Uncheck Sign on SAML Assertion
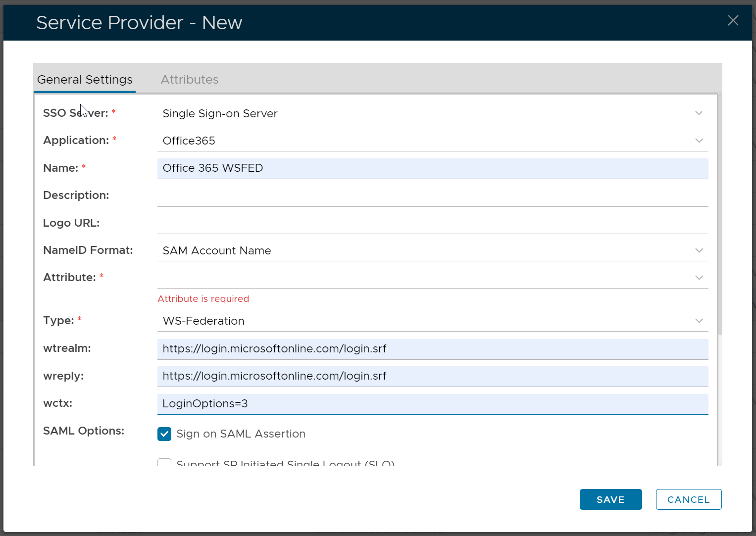756x536 pixels. pyautogui.click(x=164, y=434)
